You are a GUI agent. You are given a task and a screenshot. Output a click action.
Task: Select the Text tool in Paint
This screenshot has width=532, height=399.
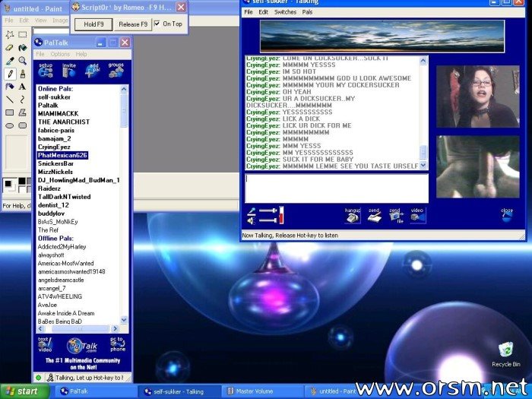click(22, 87)
